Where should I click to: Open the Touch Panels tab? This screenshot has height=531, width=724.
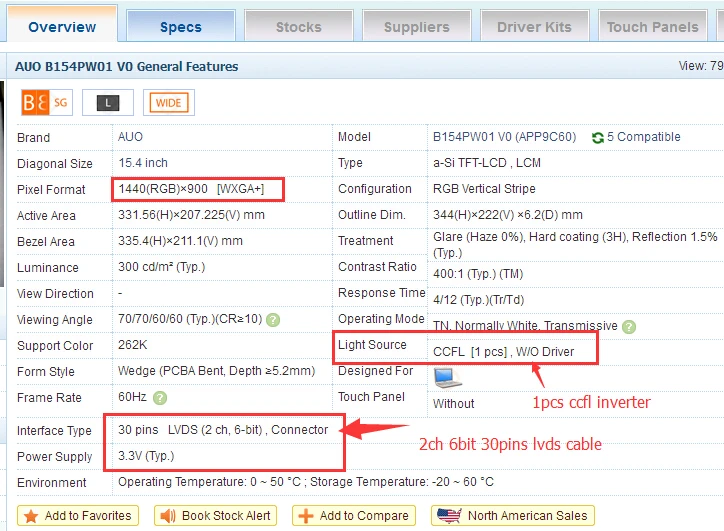[652, 27]
